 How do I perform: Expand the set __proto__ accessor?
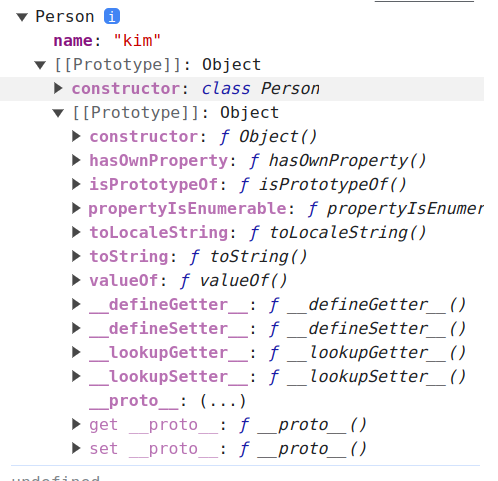pos(76,448)
